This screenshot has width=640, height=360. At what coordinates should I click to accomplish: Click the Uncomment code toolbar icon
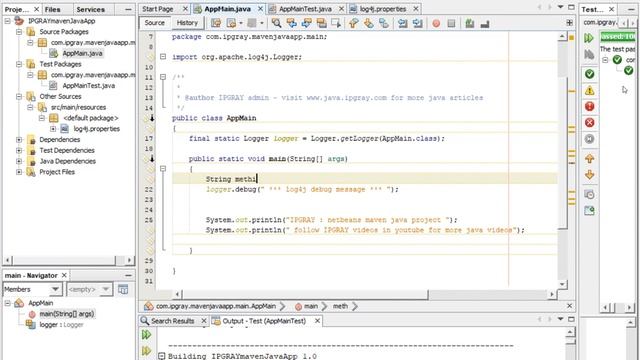[485, 23]
